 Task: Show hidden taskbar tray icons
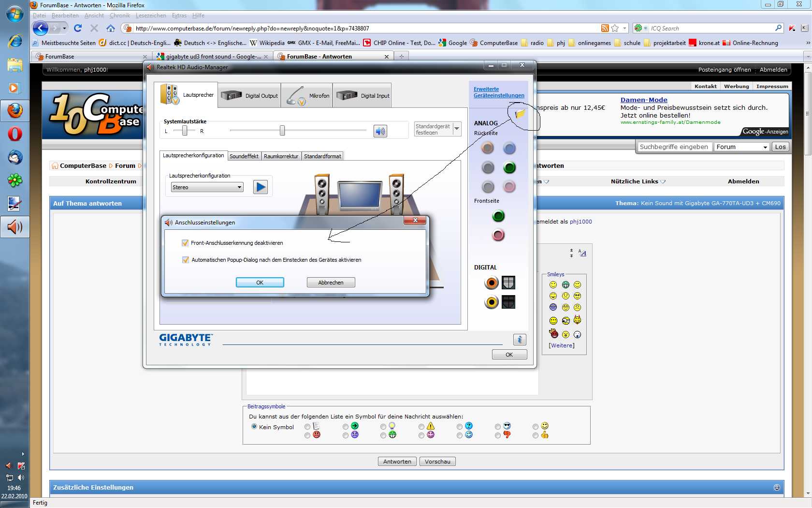23,454
